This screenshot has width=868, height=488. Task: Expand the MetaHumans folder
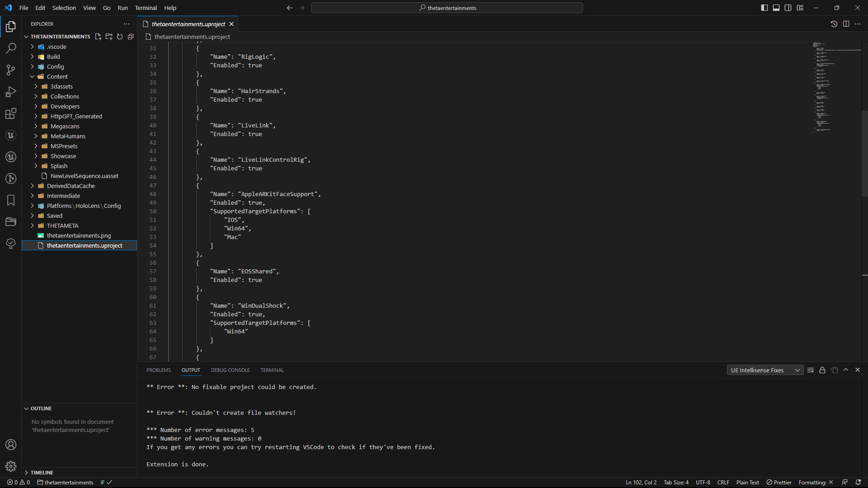(x=68, y=136)
